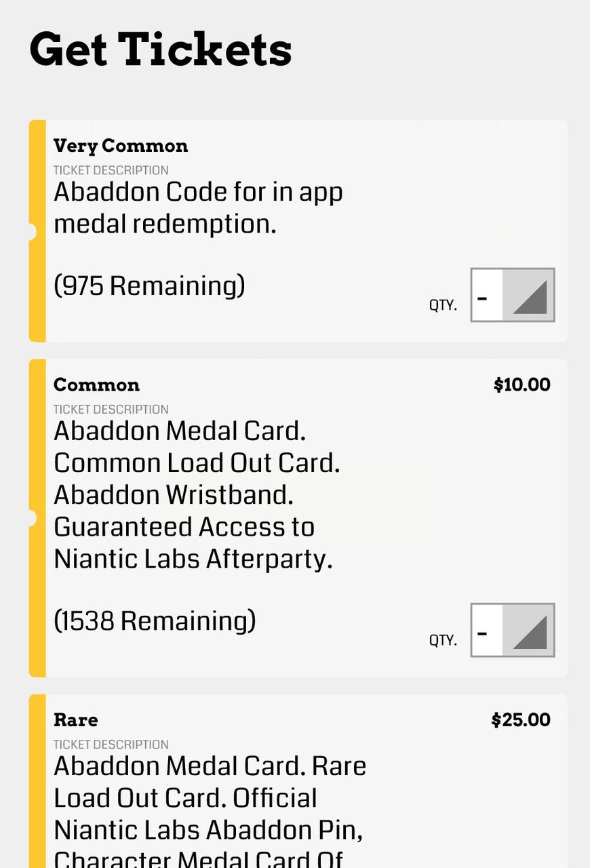Image resolution: width=590 pixels, height=868 pixels.
Task: Select the Rare ticket title
Action: (x=76, y=719)
